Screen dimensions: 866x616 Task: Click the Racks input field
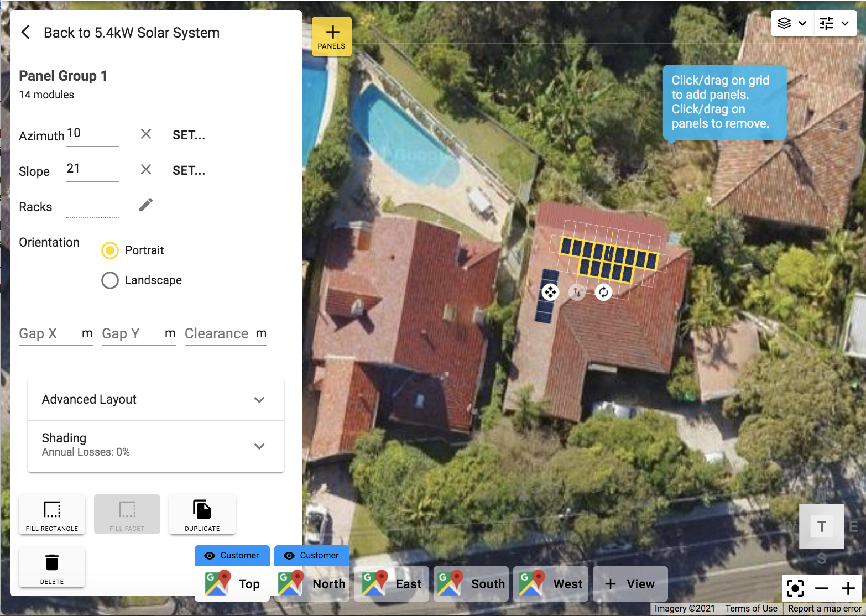(x=93, y=207)
